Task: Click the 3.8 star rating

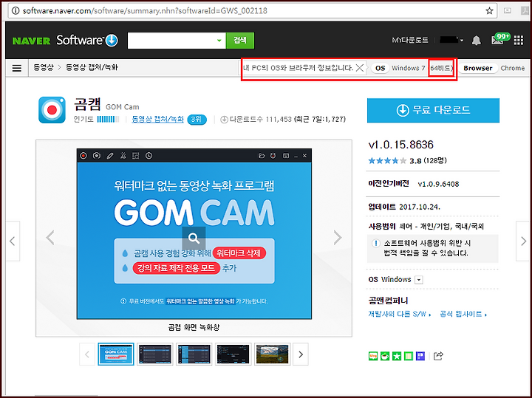Action: pyautogui.click(x=395, y=161)
